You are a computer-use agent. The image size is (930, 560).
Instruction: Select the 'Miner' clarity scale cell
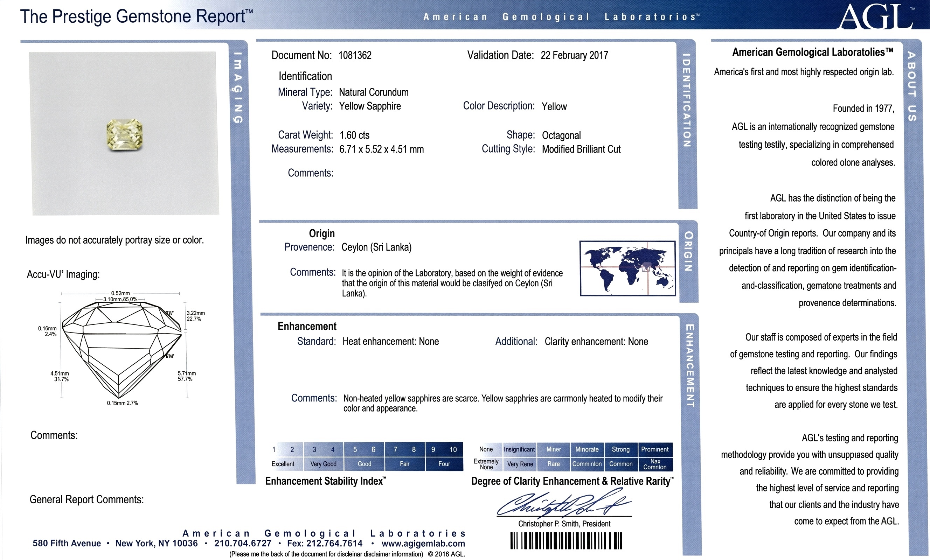(x=554, y=449)
